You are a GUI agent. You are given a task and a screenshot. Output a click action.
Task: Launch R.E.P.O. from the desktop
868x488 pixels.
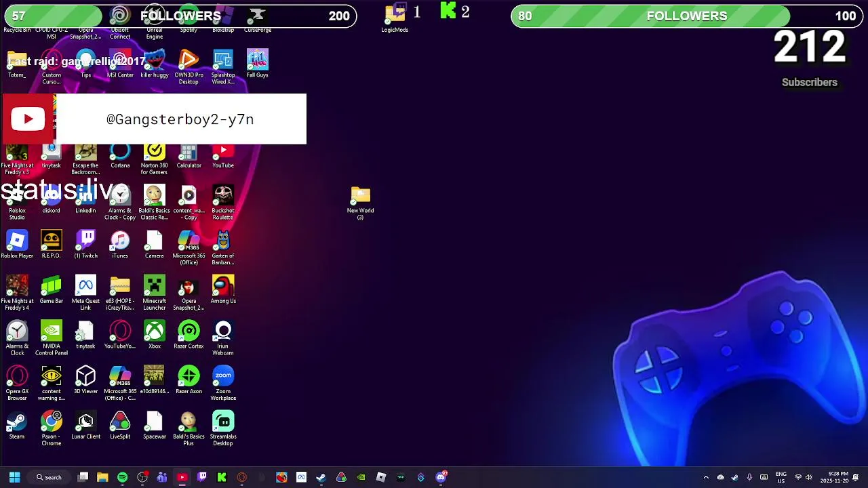click(x=52, y=245)
